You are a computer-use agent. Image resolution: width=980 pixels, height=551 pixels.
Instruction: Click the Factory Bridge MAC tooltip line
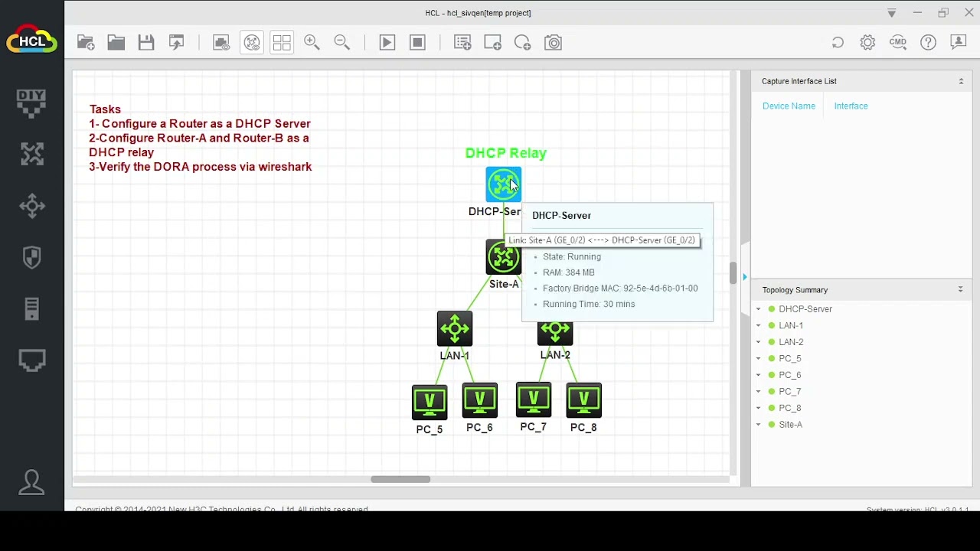[620, 289]
